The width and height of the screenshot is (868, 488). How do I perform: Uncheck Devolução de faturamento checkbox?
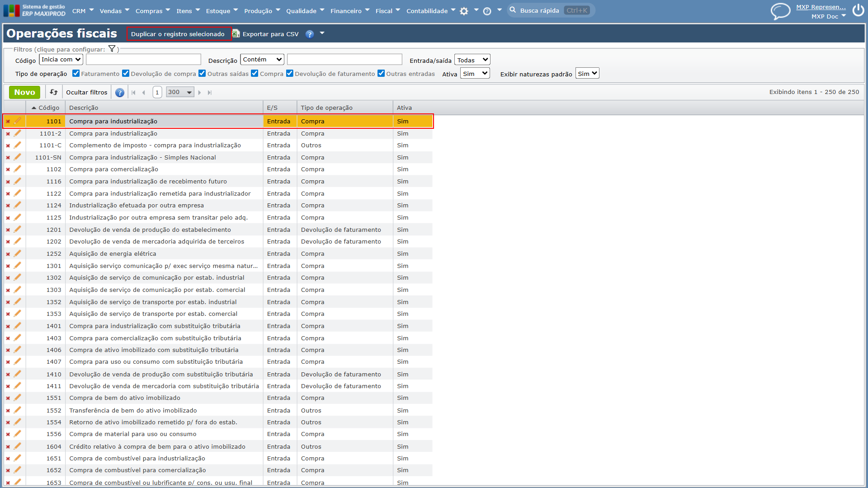pos(290,73)
